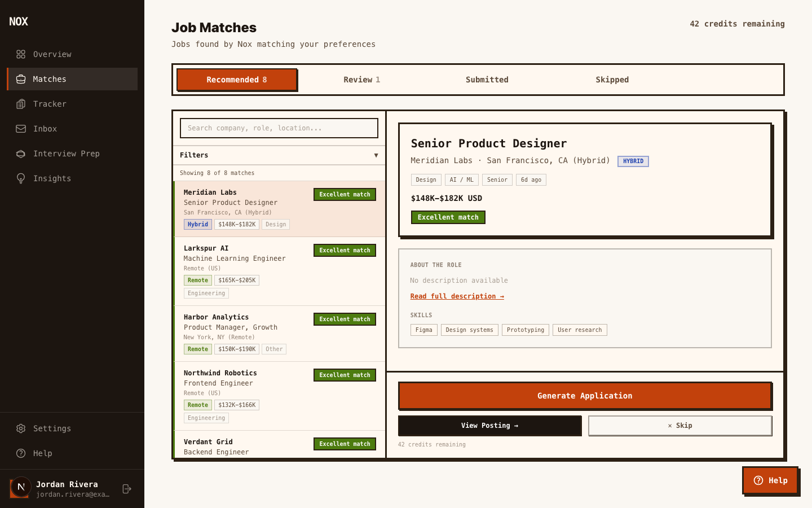This screenshot has width=812, height=508.
Task: Open the Submitted tab
Action: coord(487,80)
